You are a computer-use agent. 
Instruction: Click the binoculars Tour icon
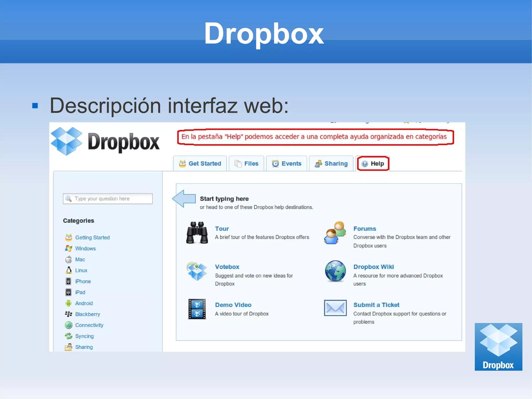[197, 233]
